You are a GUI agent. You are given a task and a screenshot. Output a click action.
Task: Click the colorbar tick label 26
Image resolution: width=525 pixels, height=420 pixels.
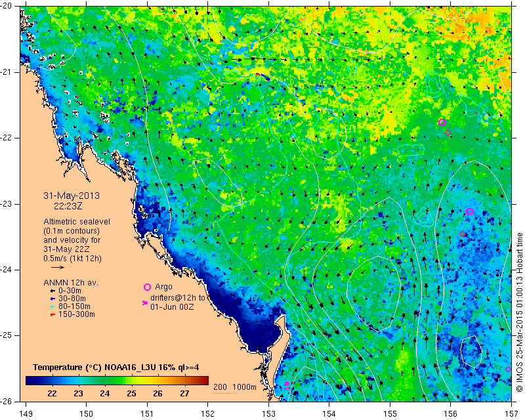(x=157, y=393)
